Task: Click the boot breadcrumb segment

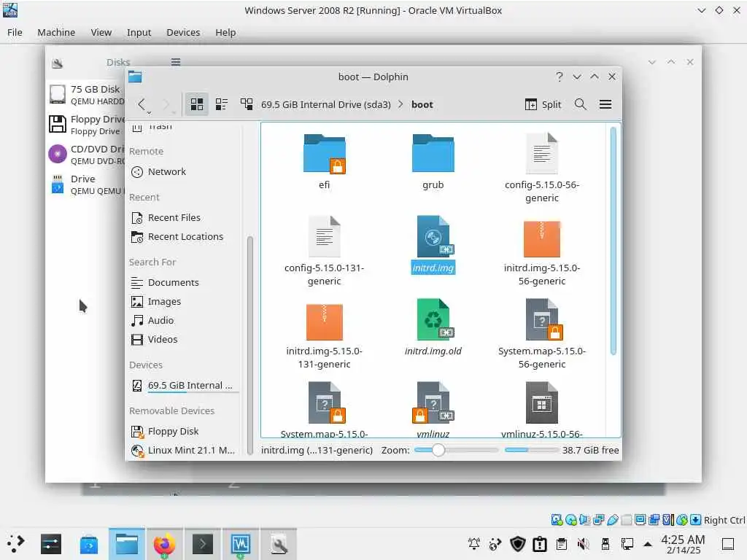Action: [422, 104]
